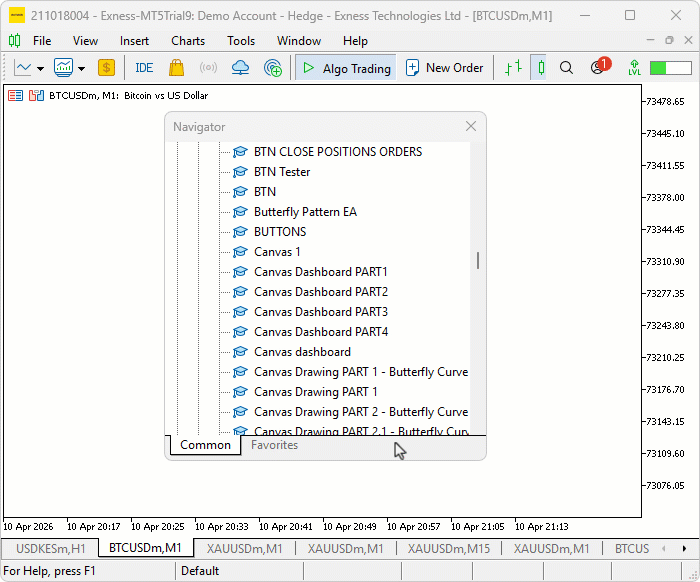Restore the inner chart window
This screenshot has height=582, width=700.
[669, 40]
